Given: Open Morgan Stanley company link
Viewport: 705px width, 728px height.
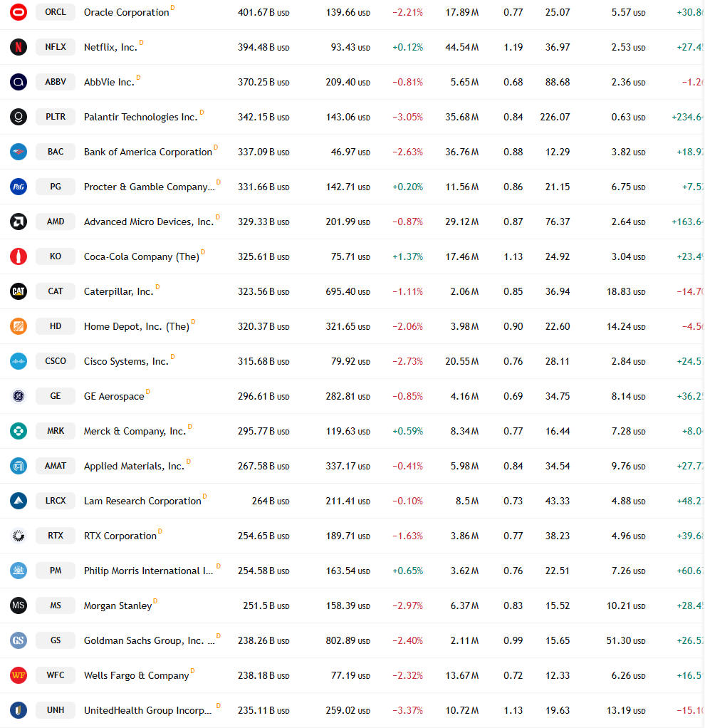Looking at the screenshot, I should (118, 606).
